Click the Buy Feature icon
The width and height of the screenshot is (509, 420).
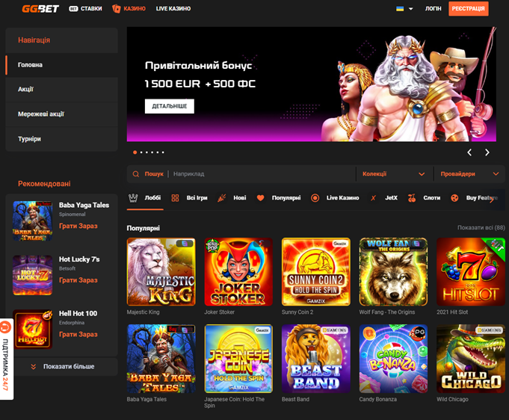pos(454,198)
